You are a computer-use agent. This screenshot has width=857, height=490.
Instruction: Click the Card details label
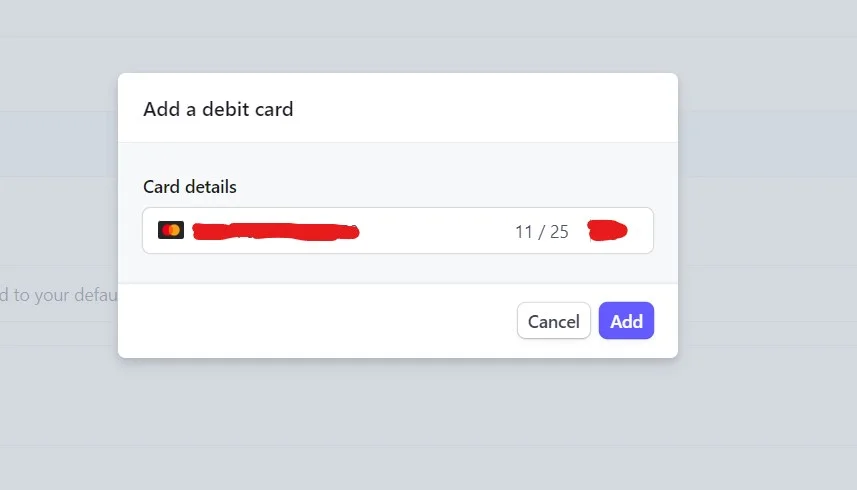(190, 187)
